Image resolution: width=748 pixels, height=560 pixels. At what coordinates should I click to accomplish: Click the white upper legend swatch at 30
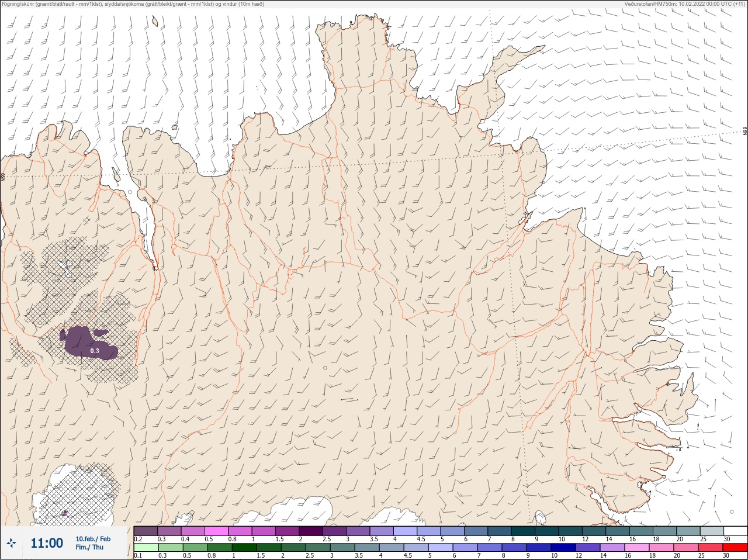[x=735, y=531]
